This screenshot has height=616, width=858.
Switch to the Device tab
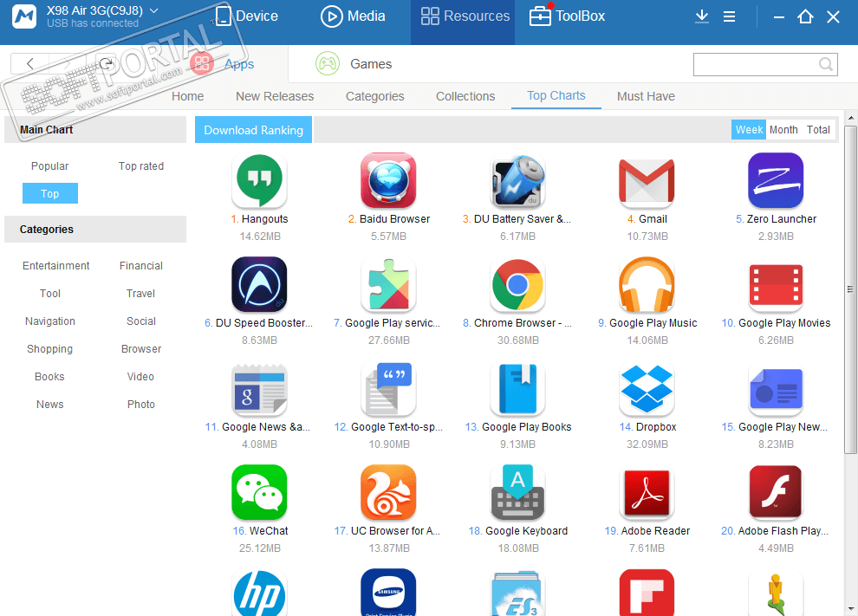click(246, 16)
